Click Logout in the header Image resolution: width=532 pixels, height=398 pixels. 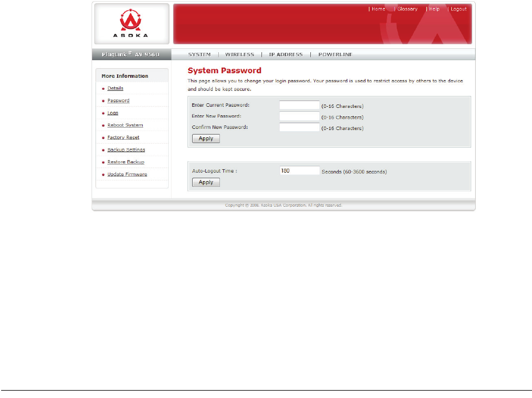(x=458, y=9)
